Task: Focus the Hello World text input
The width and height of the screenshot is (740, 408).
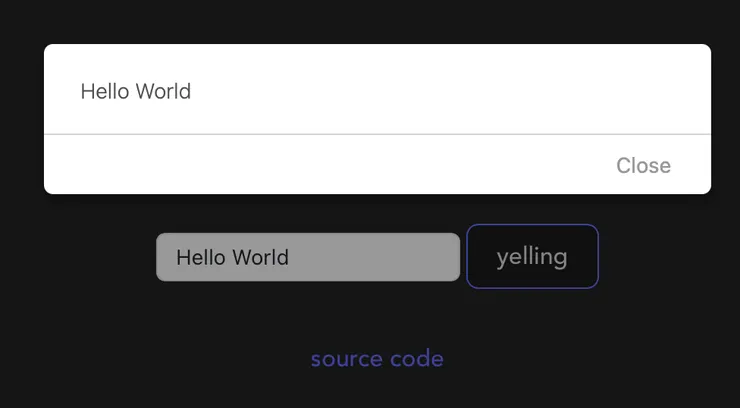Action: pyautogui.click(x=307, y=257)
